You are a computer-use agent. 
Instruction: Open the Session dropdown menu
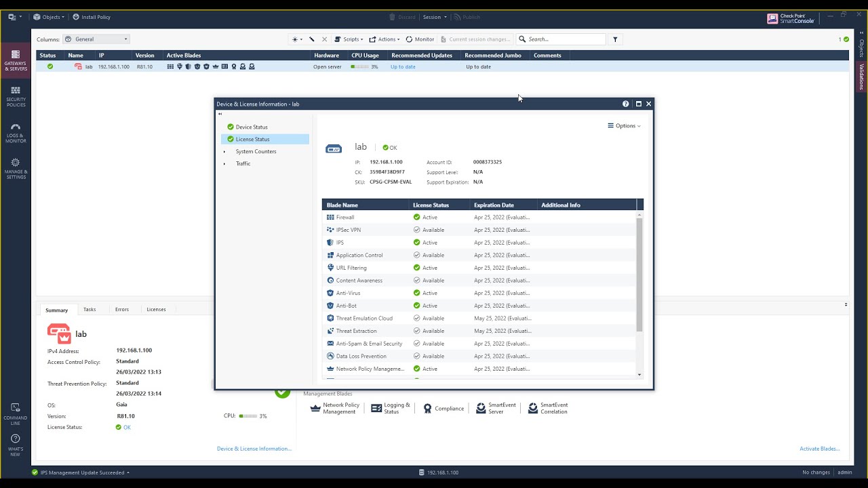[x=434, y=17]
